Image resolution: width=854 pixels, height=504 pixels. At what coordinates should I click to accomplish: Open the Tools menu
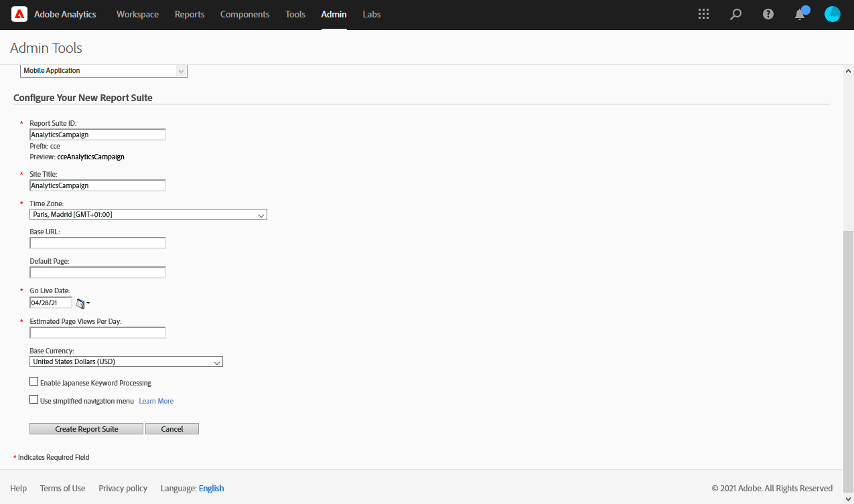295,14
